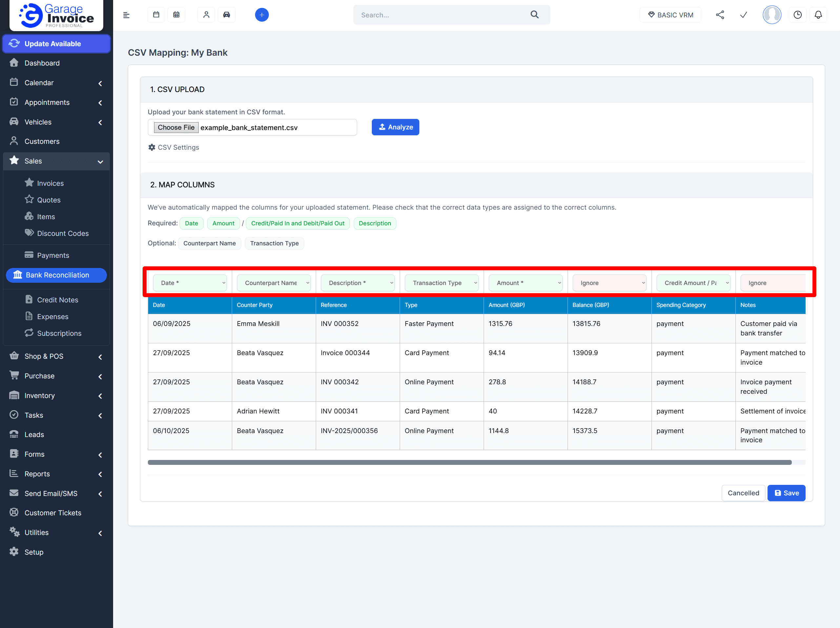Click the share icon in header
The width and height of the screenshot is (840, 628).
(720, 15)
